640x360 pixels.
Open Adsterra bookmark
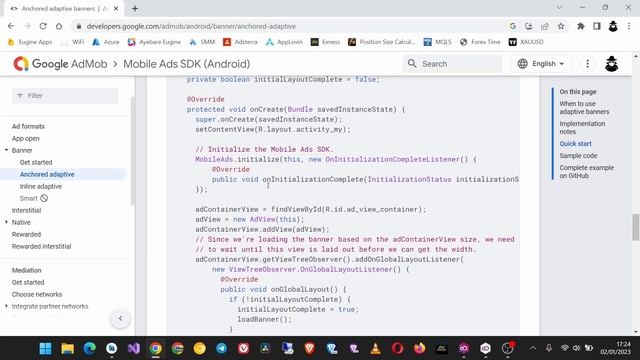[240, 42]
